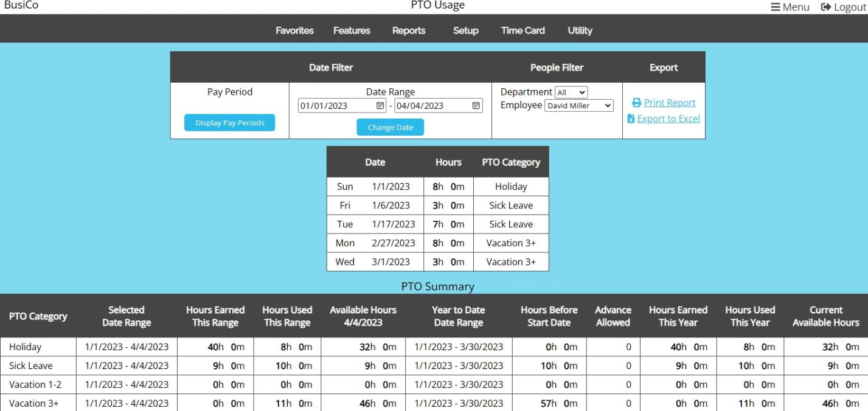Select the Reports menu item
The height and width of the screenshot is (411, 868).
click(409, 30)
